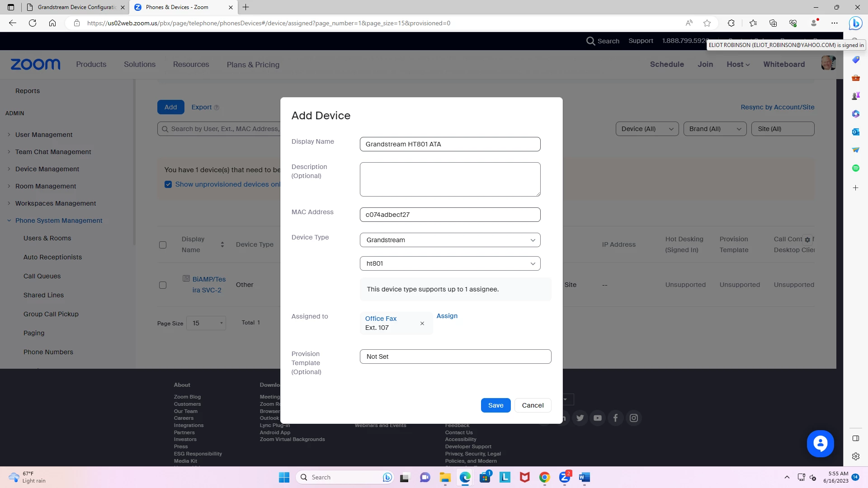Open Microsoft Word from the taskbar
The image size is (868, 488).
pos(584,477)
